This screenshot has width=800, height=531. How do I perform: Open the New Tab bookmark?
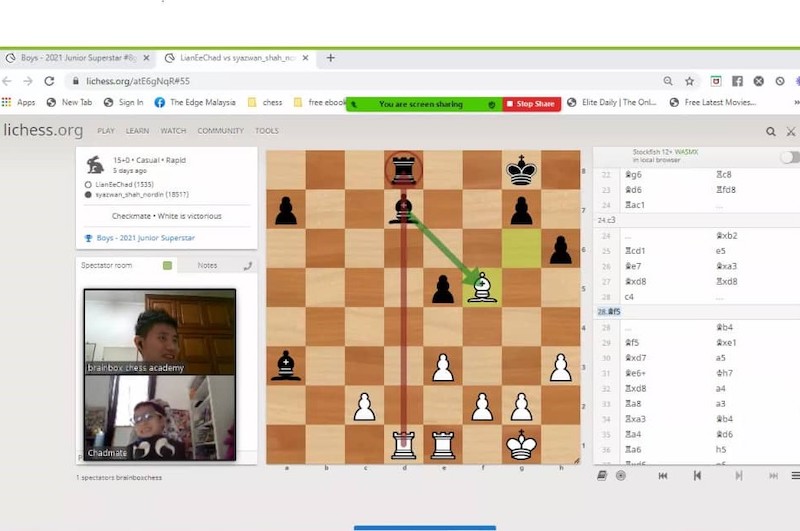pyautogui.click(x=69, y=103)
